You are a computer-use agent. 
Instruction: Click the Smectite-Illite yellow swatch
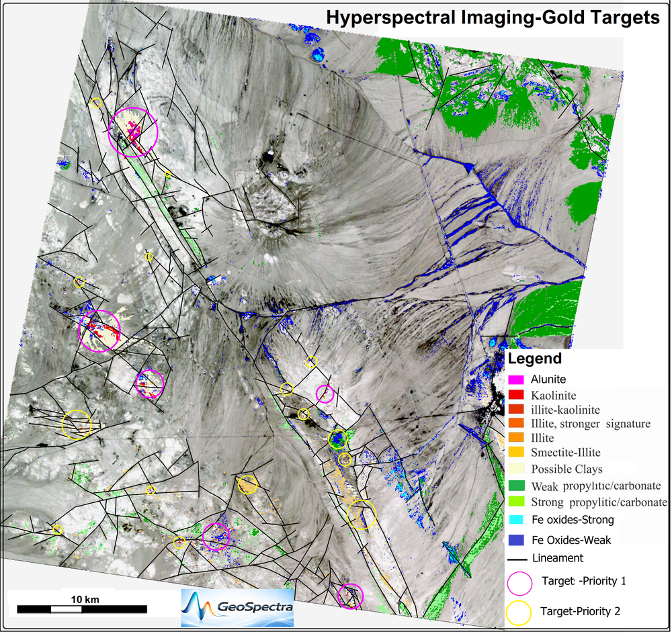point(516,451)
